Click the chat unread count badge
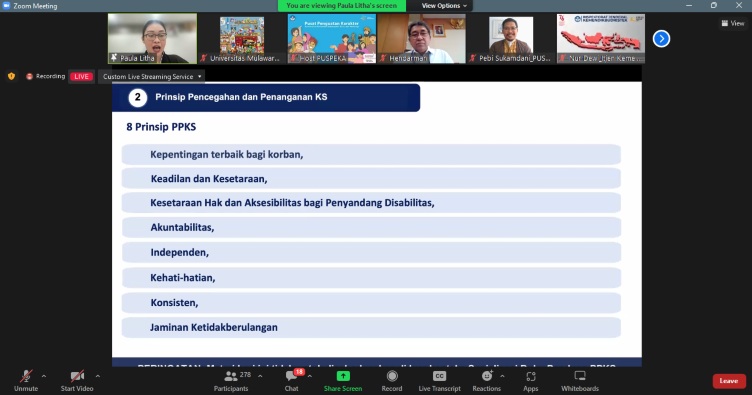This screenshot has height=395, width=752. click(299, 372)
